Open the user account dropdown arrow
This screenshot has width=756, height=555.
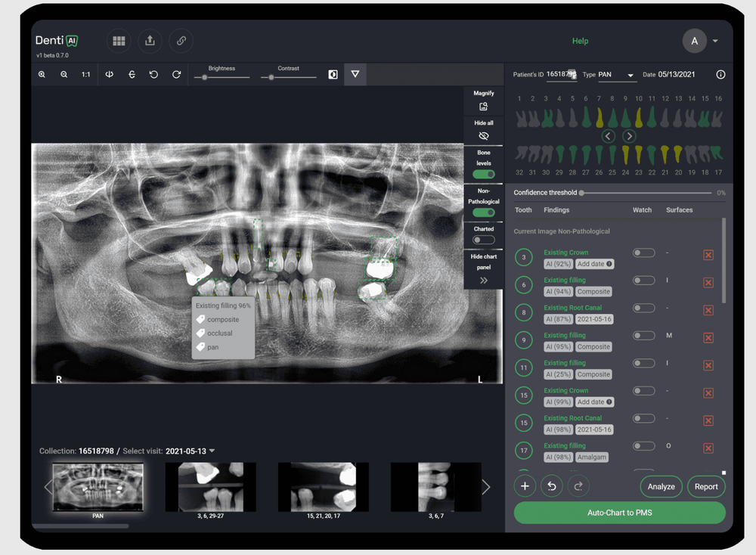tap(715, 41)
